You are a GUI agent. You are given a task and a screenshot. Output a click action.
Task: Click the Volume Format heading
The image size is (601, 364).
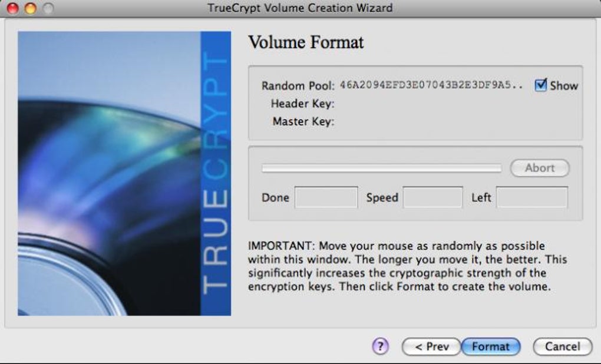306,42
